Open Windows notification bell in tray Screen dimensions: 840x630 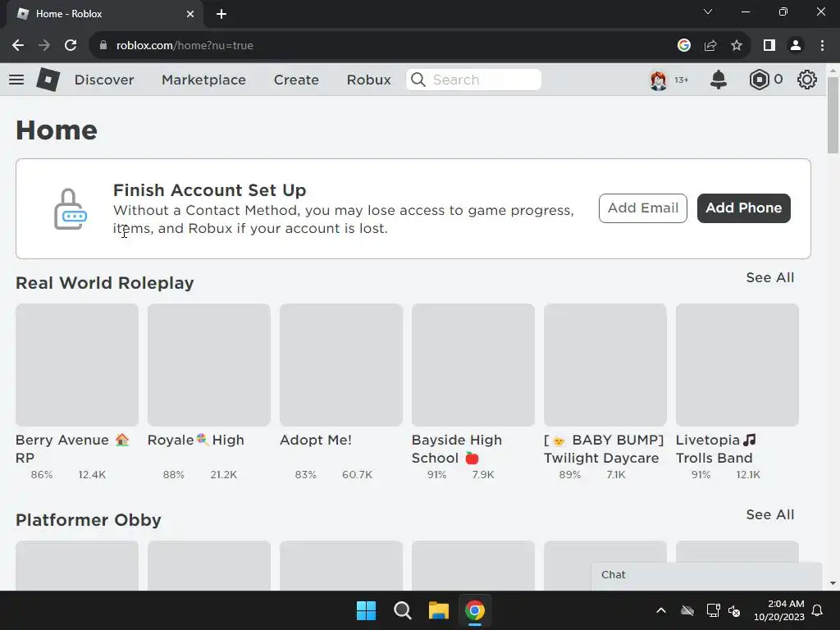818,610
